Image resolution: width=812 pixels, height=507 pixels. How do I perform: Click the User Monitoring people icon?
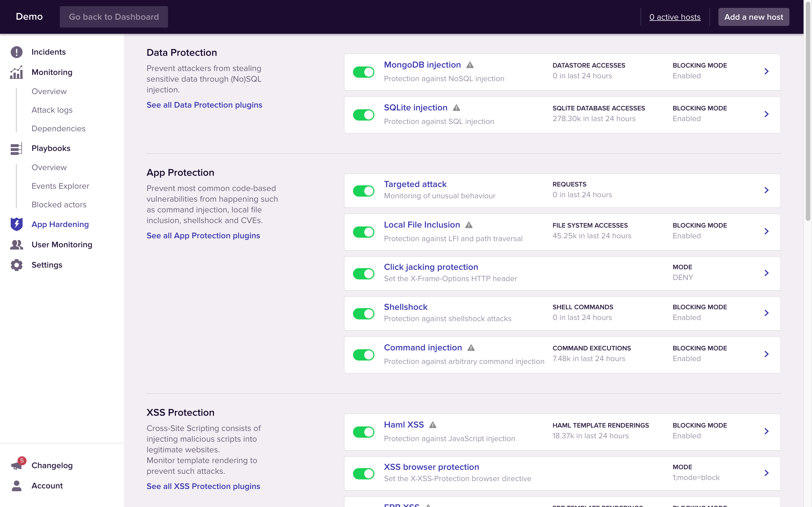(16, 244)
